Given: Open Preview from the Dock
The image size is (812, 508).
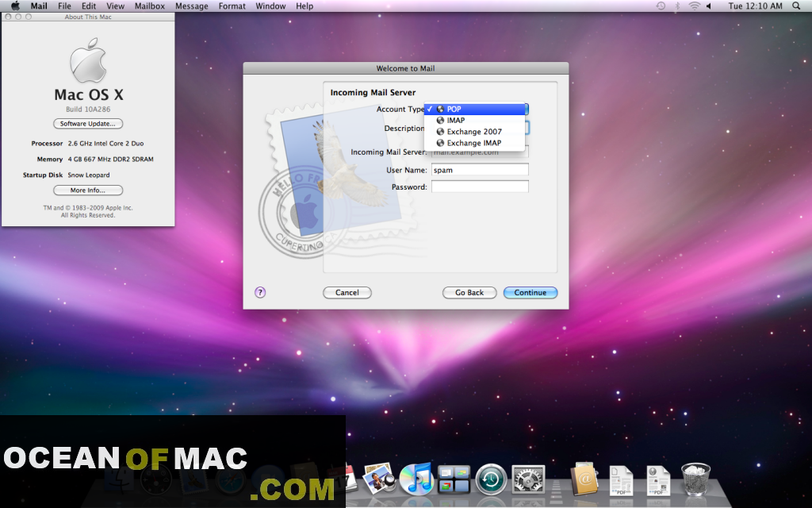Looking at the screenshot, I should (x=379, y=478).
